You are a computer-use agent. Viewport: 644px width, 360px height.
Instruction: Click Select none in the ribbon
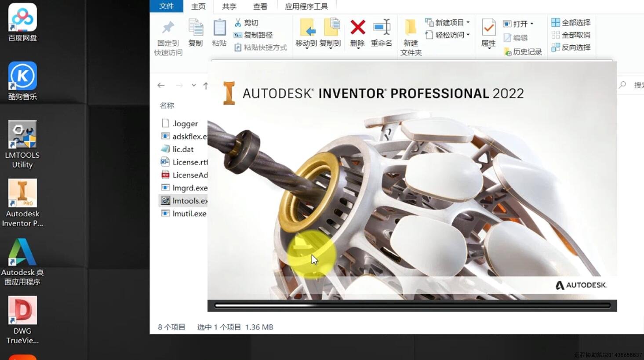571,35
